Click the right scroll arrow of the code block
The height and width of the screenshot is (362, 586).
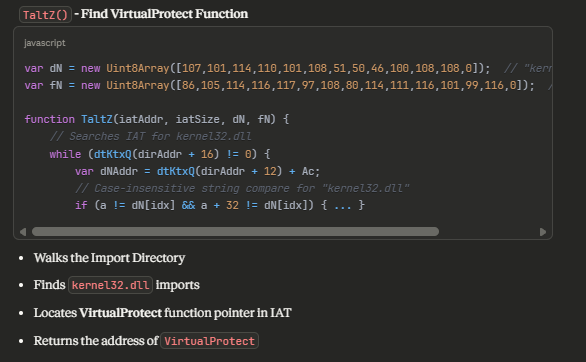pos(543,232)
